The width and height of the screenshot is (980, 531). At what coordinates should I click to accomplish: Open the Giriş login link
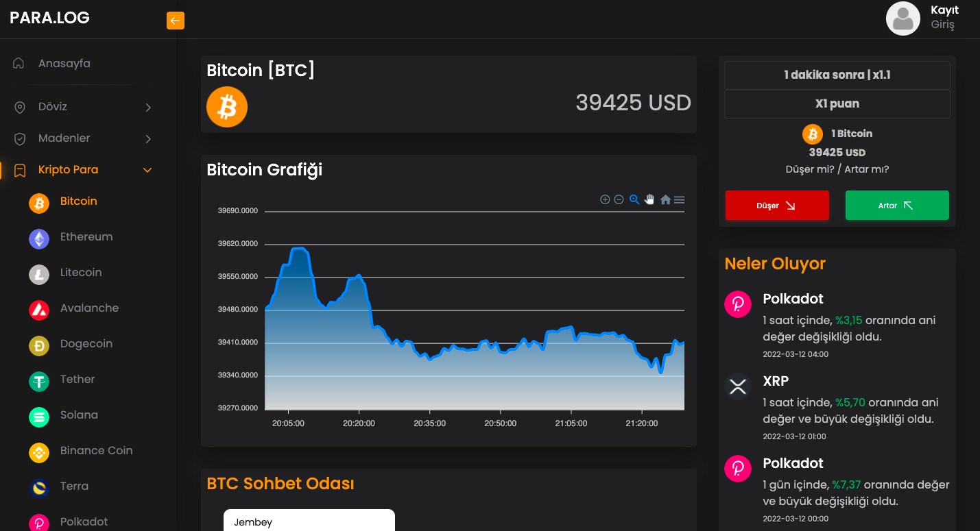point(942,25)
